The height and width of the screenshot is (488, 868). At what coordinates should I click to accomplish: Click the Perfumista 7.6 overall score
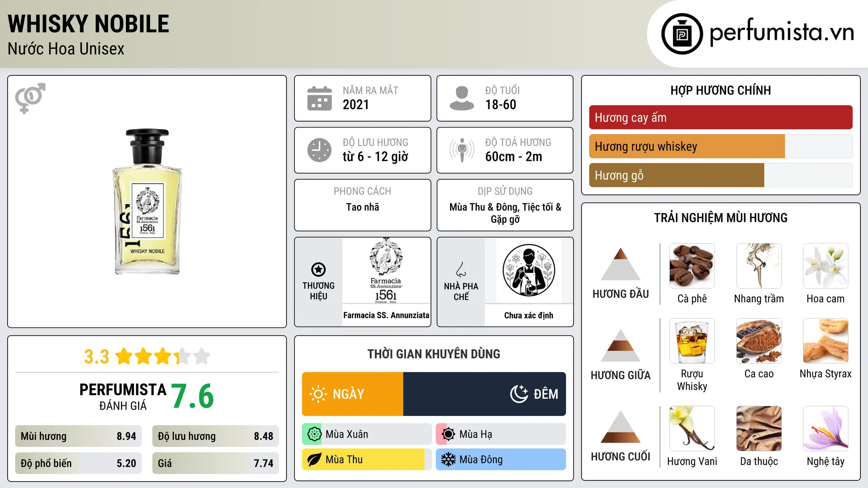tap(192, 396)
